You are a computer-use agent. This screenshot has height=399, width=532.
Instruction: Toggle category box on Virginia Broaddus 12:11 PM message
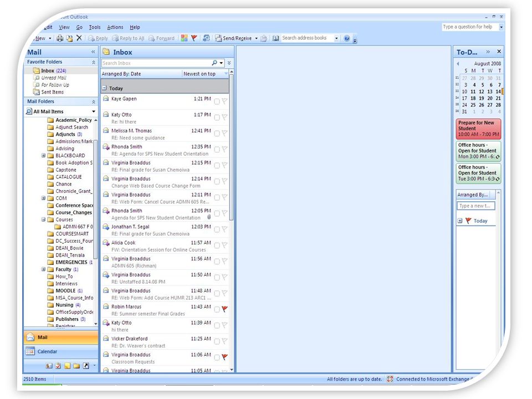[x=217, y=197]
